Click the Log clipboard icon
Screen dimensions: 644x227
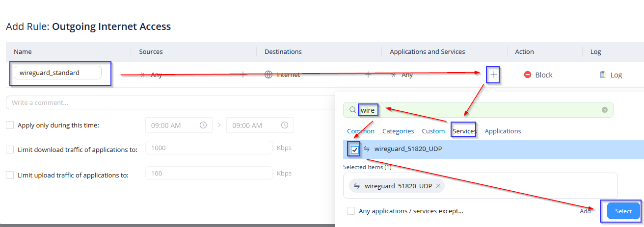603,75
